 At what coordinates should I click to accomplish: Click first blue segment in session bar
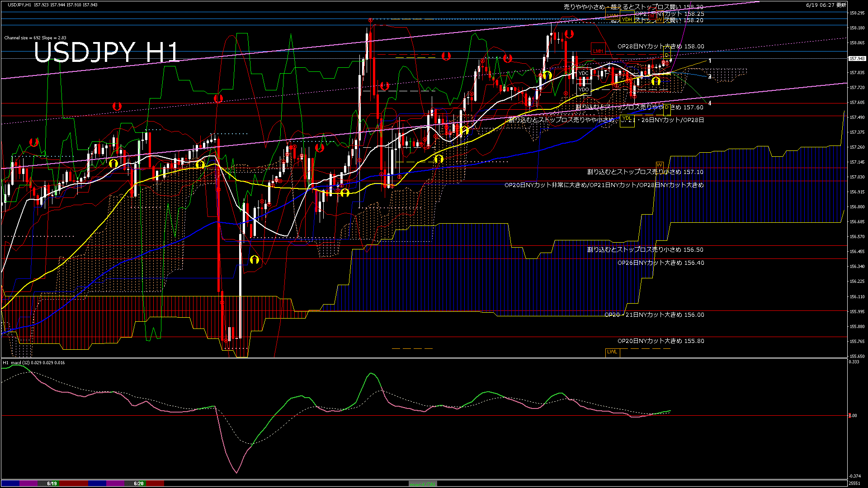click(10, 483)
